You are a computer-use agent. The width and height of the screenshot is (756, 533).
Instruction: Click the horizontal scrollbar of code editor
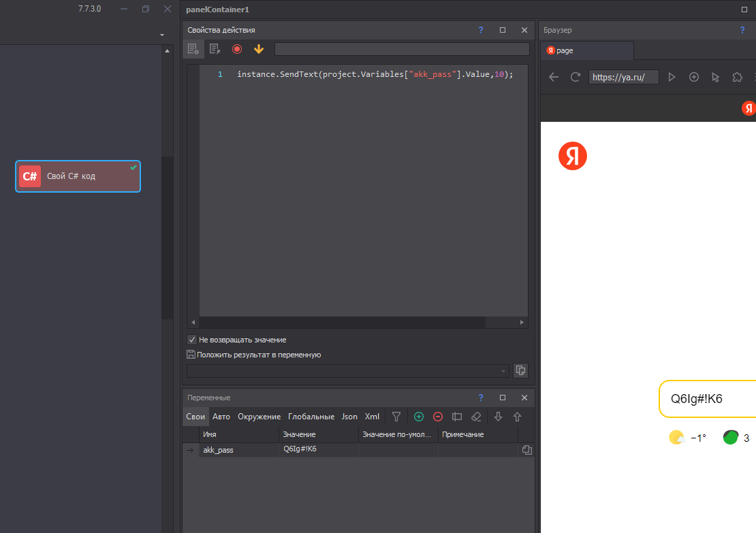(x=341, y=322)
